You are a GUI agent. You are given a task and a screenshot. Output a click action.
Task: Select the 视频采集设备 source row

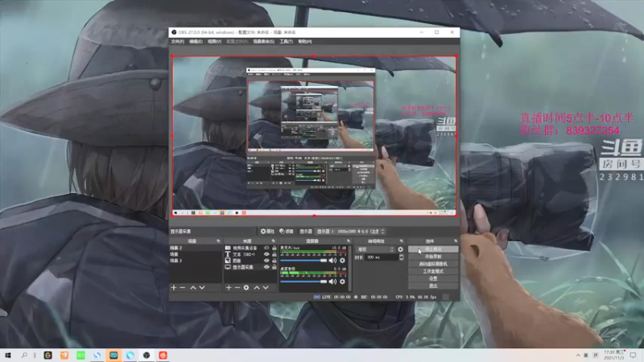pyautogui.click(x=250, y=248)
